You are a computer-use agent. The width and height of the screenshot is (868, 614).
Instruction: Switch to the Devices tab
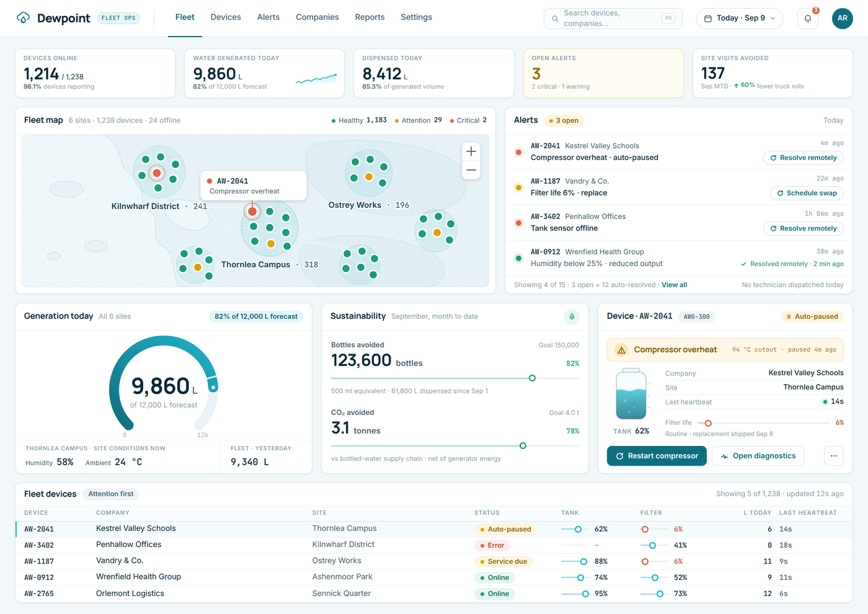pyautogui.click(x=226, y=17)
